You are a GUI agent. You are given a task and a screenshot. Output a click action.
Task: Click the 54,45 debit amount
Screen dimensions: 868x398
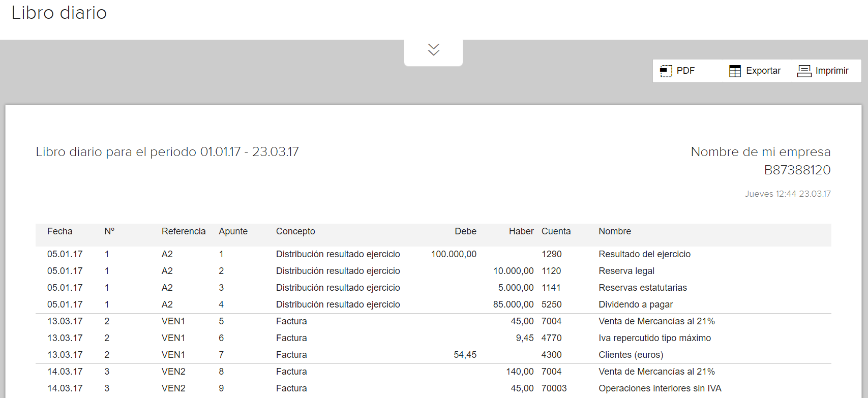(x=465, y=355)
